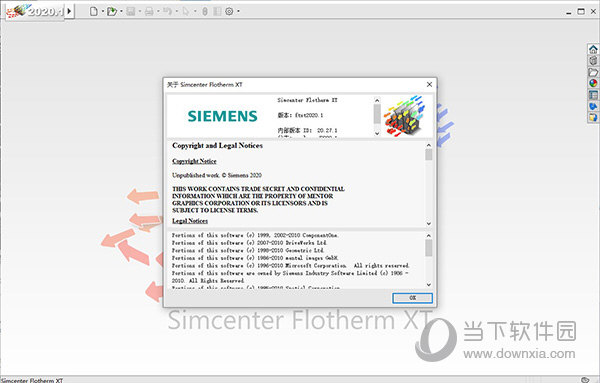600x383 pixels.
Task: Click the '内部版本 ID: 20.27.1' line
Action: pyautogui.click(x=307, y=130)
